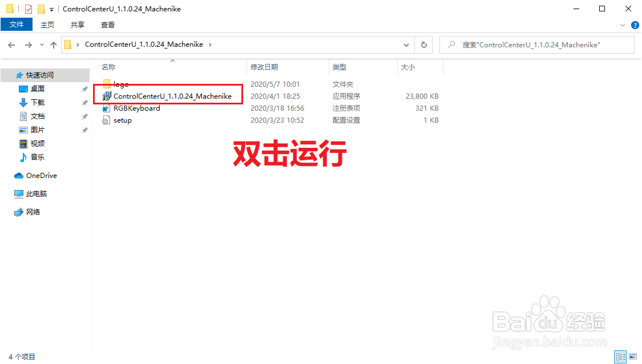Open recent locations dropdown arrow
The image size is (642, 364).
tap(42, 45)
